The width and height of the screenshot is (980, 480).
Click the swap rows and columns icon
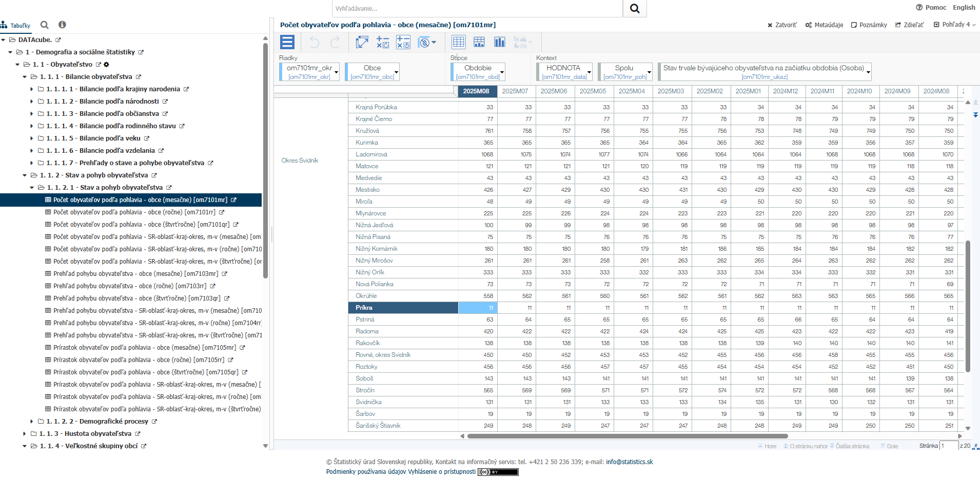click(362, 42)
